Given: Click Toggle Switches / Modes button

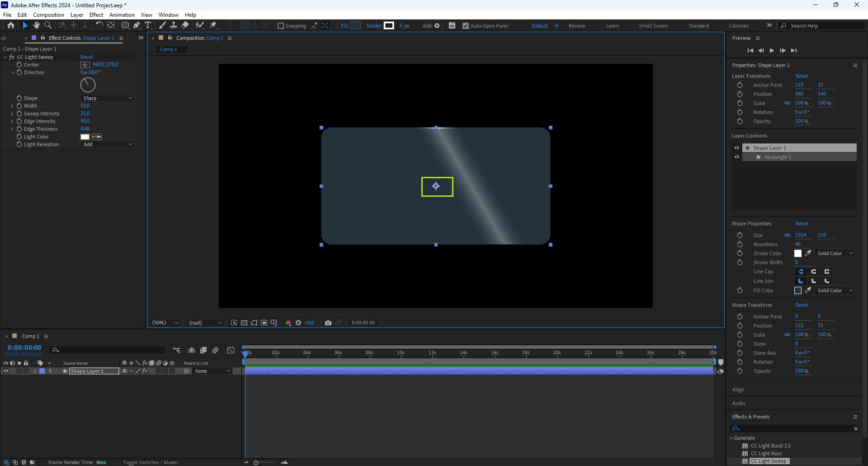Looking at the screenshot, I should (x=151, y=462).
